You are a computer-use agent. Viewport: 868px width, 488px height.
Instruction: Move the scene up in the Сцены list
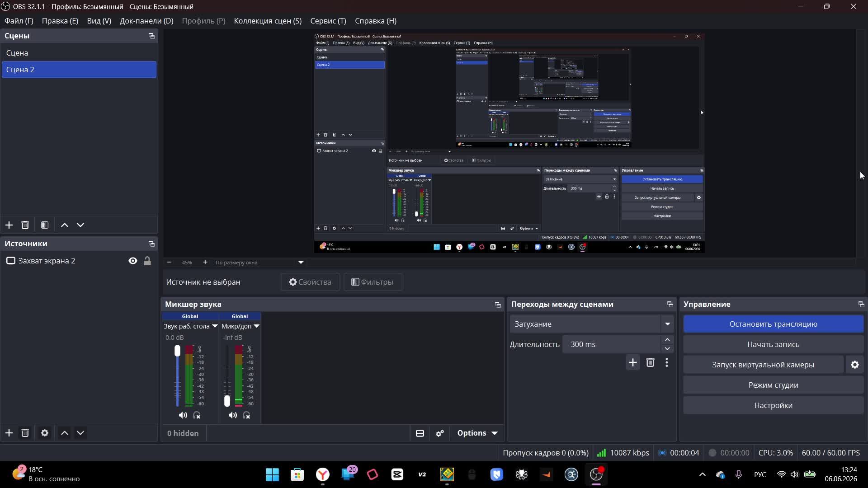(x=65, y=225)
